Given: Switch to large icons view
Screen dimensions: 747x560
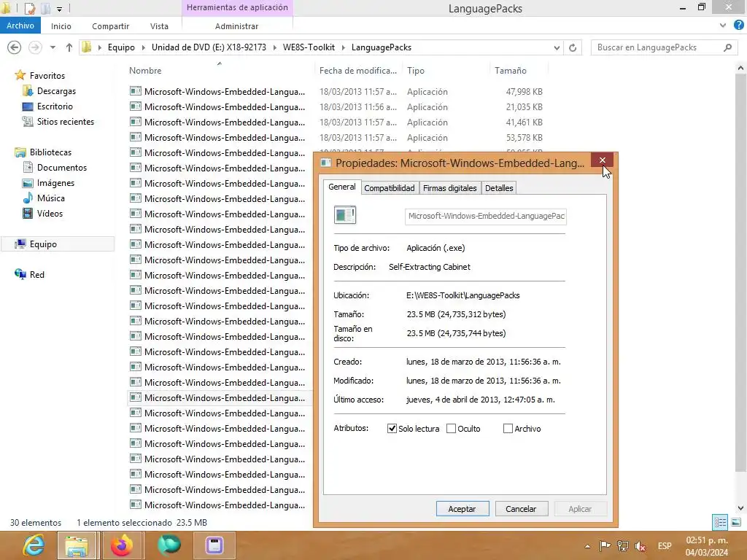Looking at the screenshot, I should coord(735,522).
